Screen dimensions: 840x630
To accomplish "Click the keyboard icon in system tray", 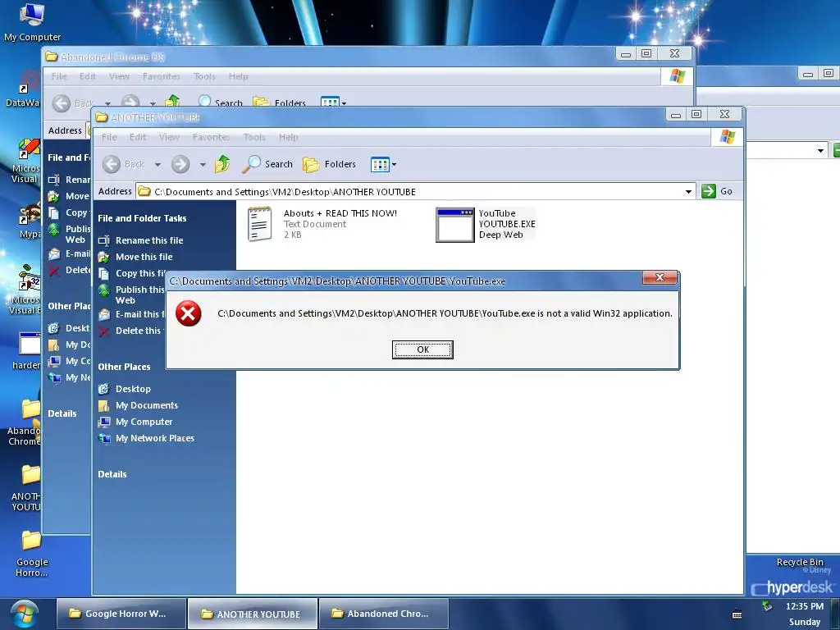I will (x=737, y=614).
